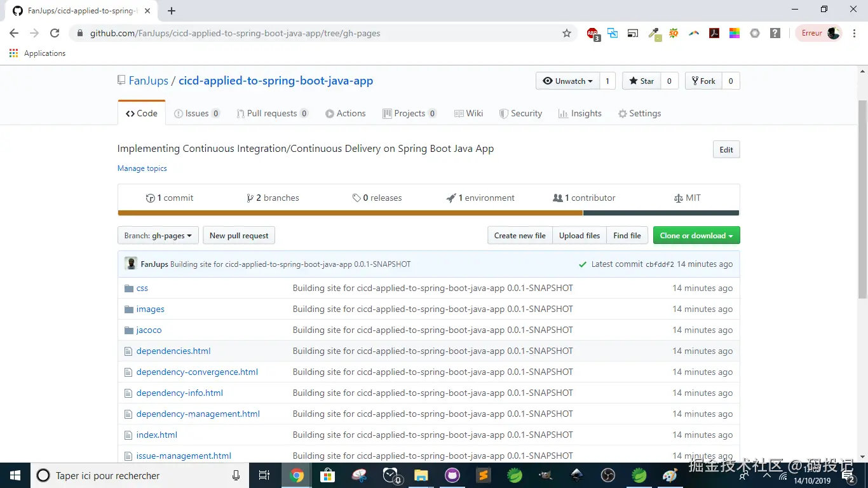Screen dimensions: 868x488
Task: View the 0 releases page
Action: [377, 198]
